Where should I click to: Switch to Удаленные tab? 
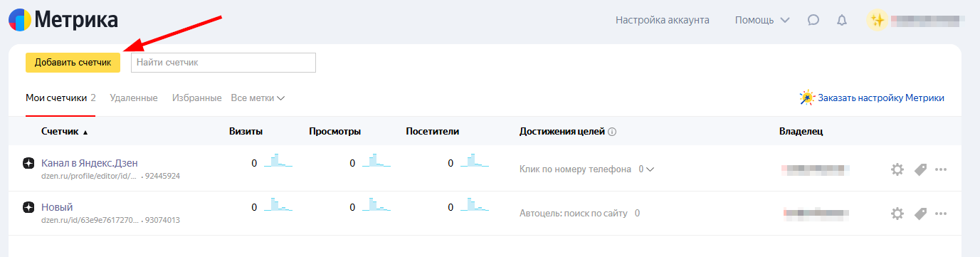[134, 98]
